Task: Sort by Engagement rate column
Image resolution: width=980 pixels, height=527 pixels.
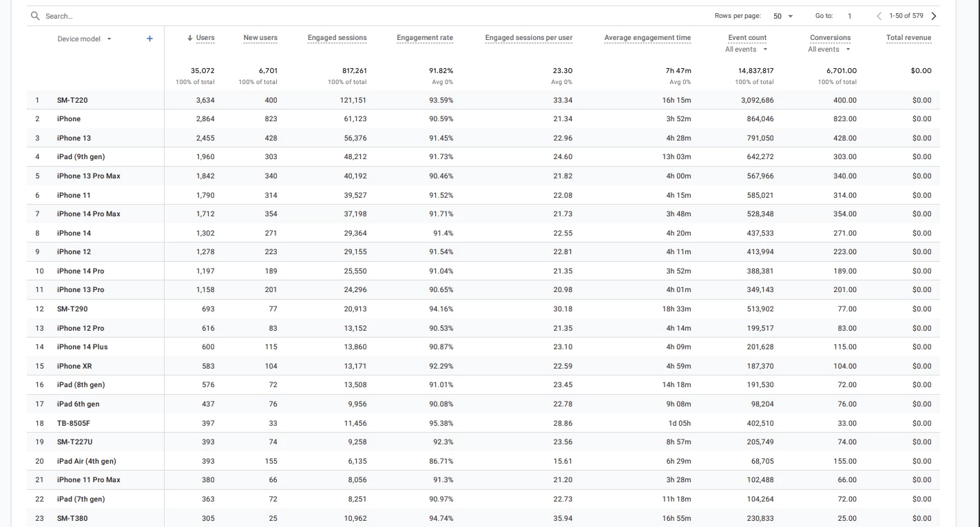Action: [x=425, y=38]
